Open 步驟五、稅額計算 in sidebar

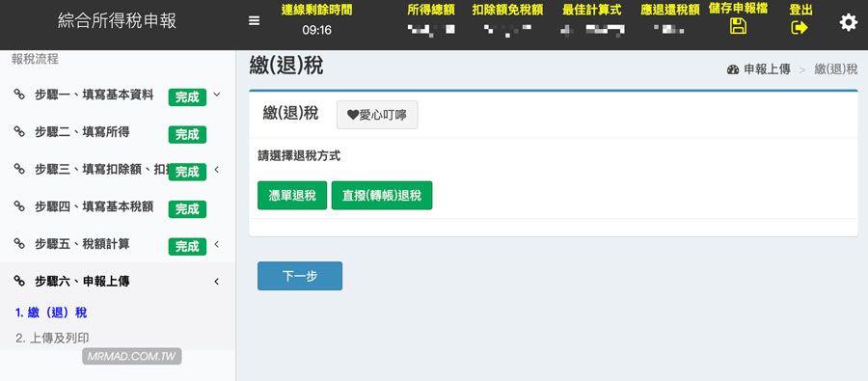[x=82, y=244]
